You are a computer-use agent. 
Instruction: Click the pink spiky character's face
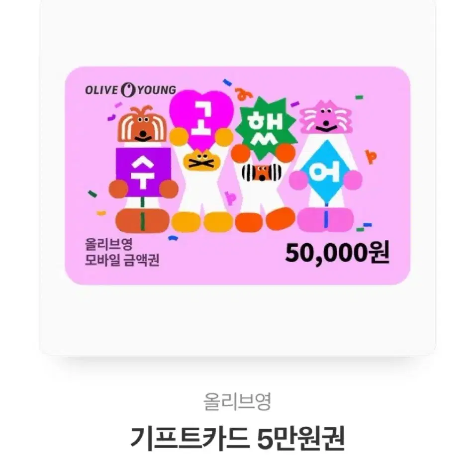click(326, 117)
